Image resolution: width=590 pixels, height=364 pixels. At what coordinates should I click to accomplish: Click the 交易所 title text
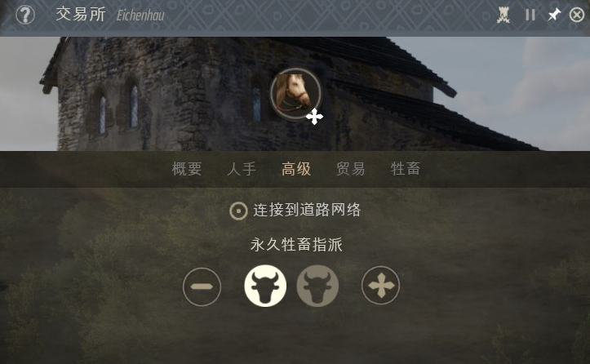click(x=81, y=15)
